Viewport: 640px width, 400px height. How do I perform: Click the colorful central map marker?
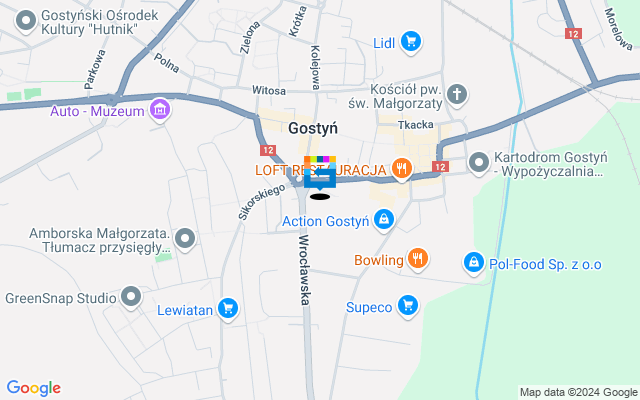pos(320,173)
